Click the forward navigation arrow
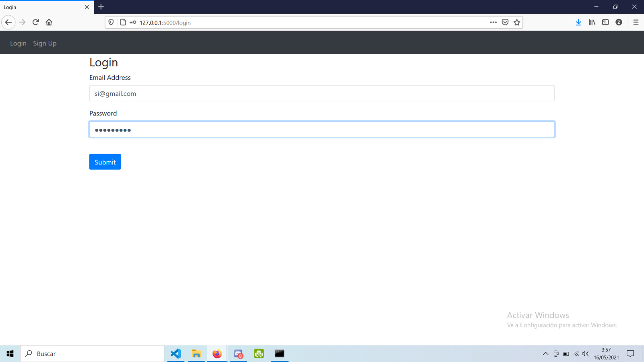 point(22,22)
